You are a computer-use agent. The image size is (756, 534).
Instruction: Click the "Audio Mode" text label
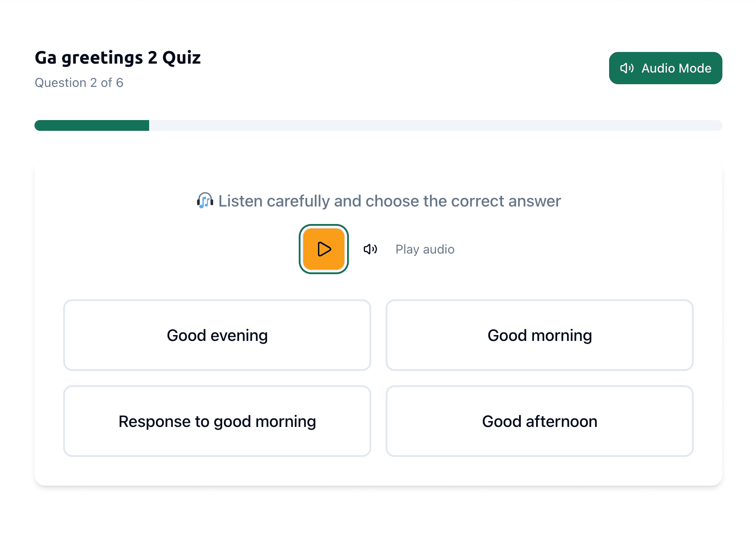(676, 68)
